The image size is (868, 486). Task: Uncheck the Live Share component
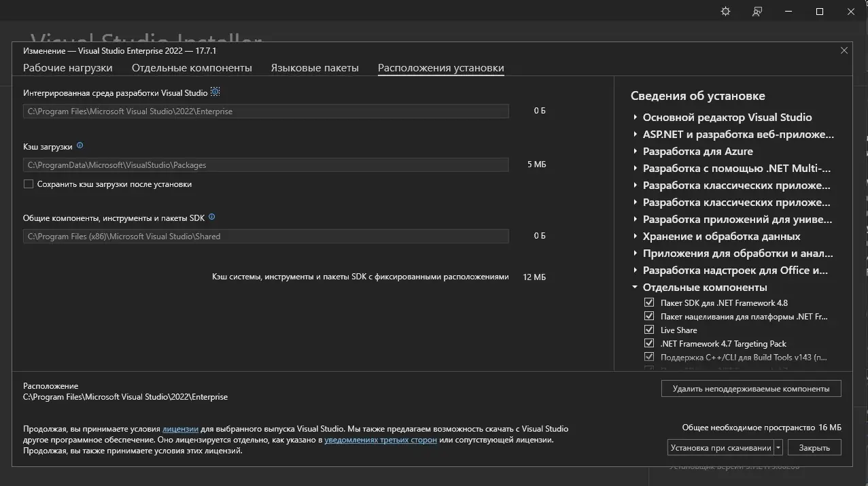649,329
